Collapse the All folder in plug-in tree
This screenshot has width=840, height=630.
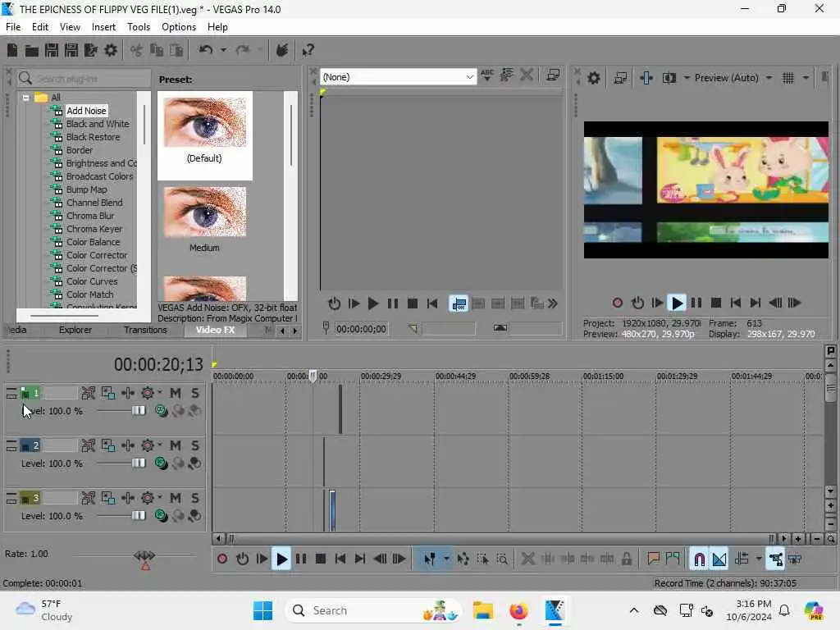click(x=25, y=98)
